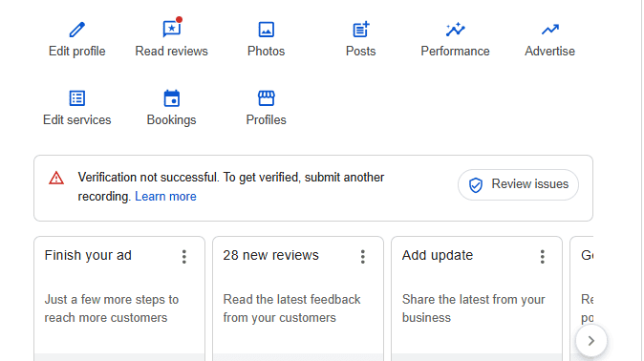This screenshot has height=361, width=644.
Task: Follow the Learn more link
Action: click(x=165, y=197)
